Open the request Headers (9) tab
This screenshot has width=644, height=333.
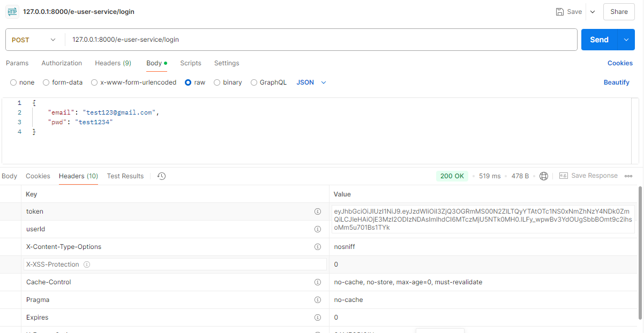[x=113, y=63]
